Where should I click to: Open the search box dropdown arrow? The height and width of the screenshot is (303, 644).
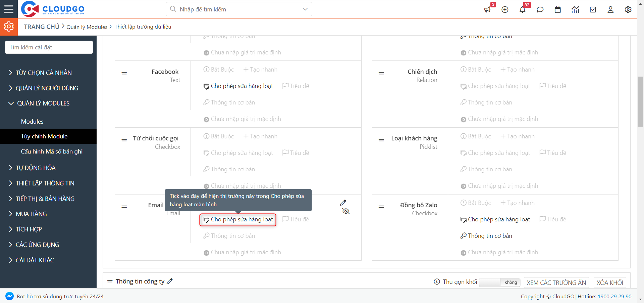pos(305,9)
